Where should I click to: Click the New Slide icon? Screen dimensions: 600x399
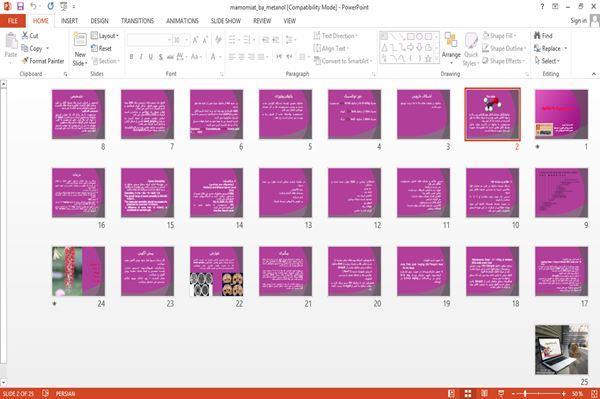pos(80,40)
